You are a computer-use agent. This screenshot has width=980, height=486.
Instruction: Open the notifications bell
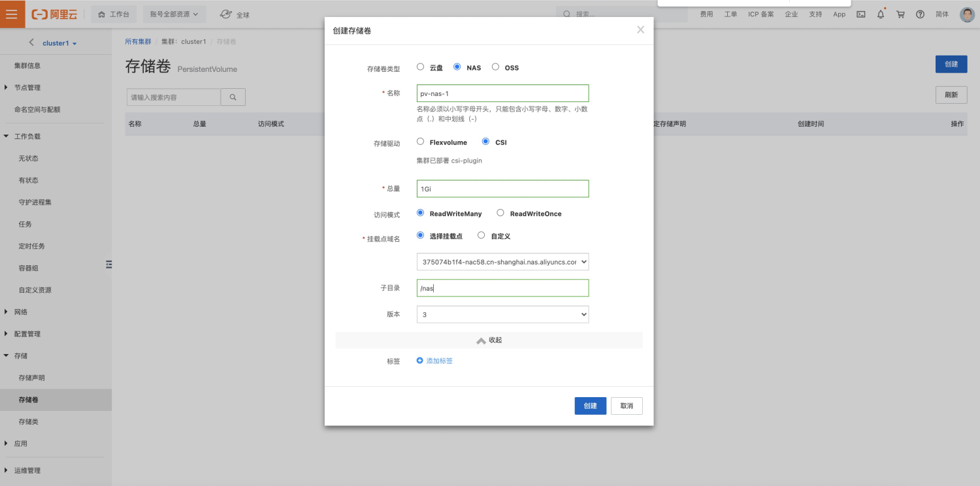pos(881,14)
